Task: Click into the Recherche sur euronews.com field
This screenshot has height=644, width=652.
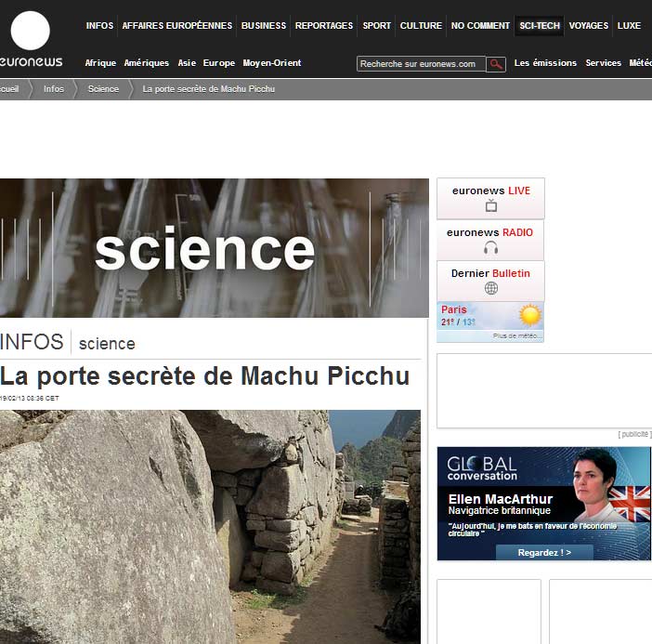Action: tap(421, 64)
